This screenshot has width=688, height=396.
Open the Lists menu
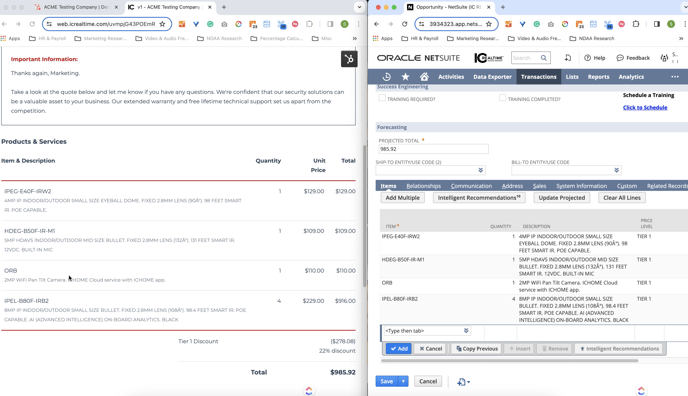coord(572,77)
